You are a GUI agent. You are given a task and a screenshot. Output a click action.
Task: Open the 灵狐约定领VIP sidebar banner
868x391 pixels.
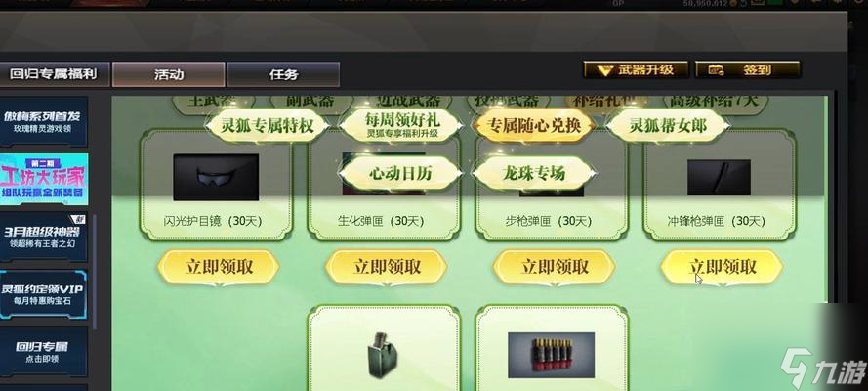pyautogui.click(x=43, y=294)
